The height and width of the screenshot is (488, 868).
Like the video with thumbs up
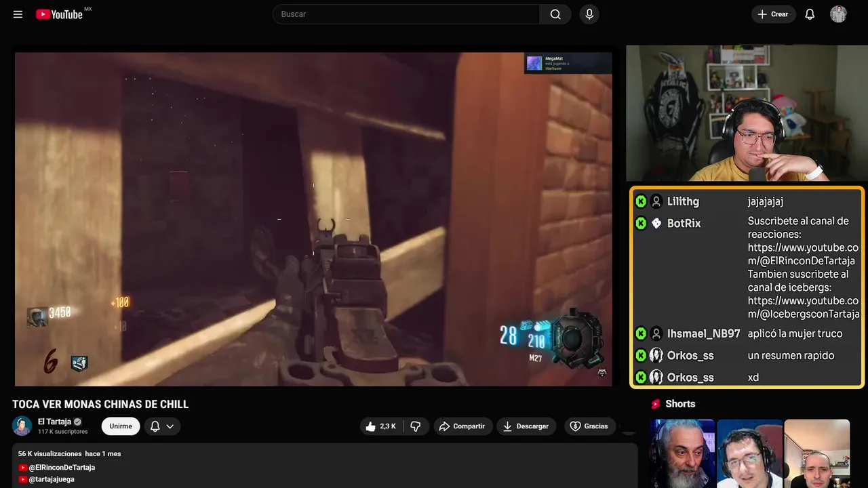coord(381,426)
